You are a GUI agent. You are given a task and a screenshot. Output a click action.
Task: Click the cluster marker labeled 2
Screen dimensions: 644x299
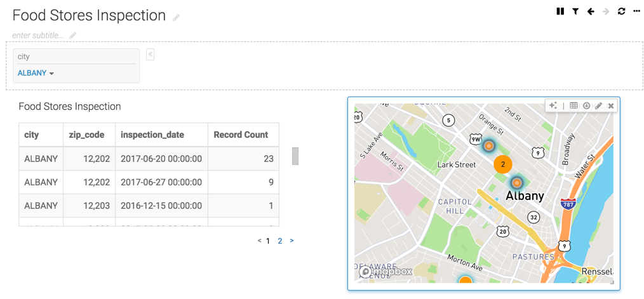pos(502,164)
